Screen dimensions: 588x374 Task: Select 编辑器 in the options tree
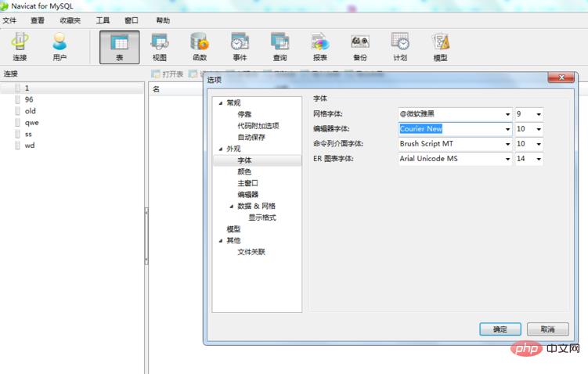(x=248, y=195)
